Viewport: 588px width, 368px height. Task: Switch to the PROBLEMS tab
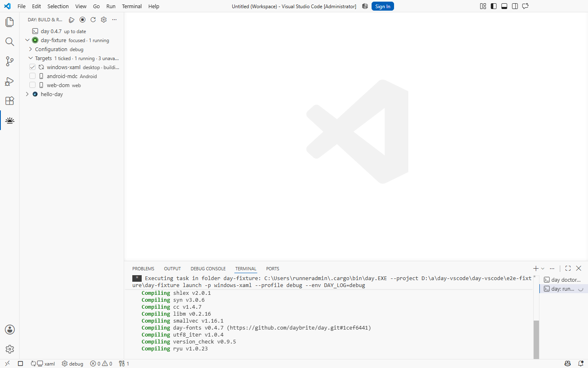click(143, 269)
